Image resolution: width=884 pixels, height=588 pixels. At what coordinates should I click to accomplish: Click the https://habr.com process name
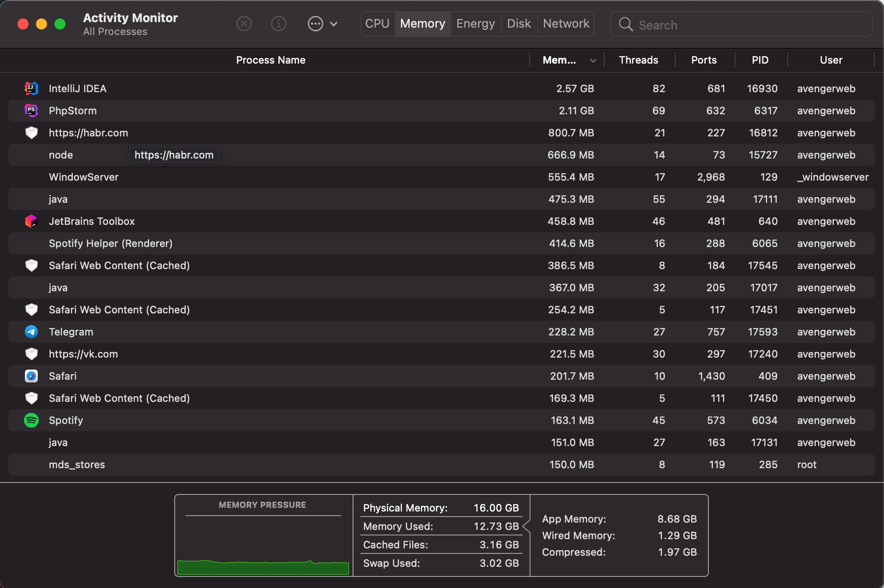pos(88,133)
